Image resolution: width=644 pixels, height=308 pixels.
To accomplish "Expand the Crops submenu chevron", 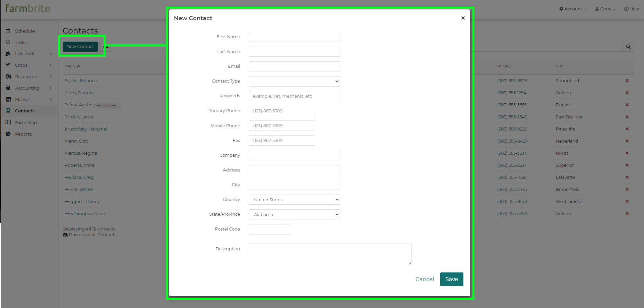I will (51, 65).
